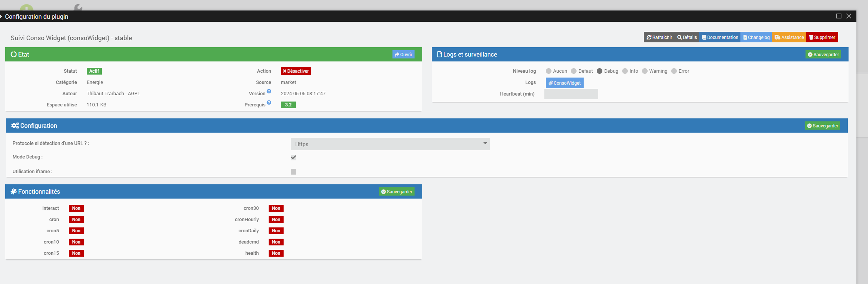
Task: Select Defaut log level
Action: (574, 71)
